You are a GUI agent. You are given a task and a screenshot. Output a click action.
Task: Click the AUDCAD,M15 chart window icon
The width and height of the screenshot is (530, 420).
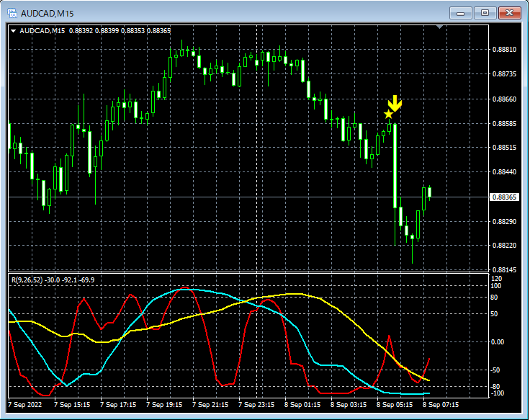[x=12, y=13]
